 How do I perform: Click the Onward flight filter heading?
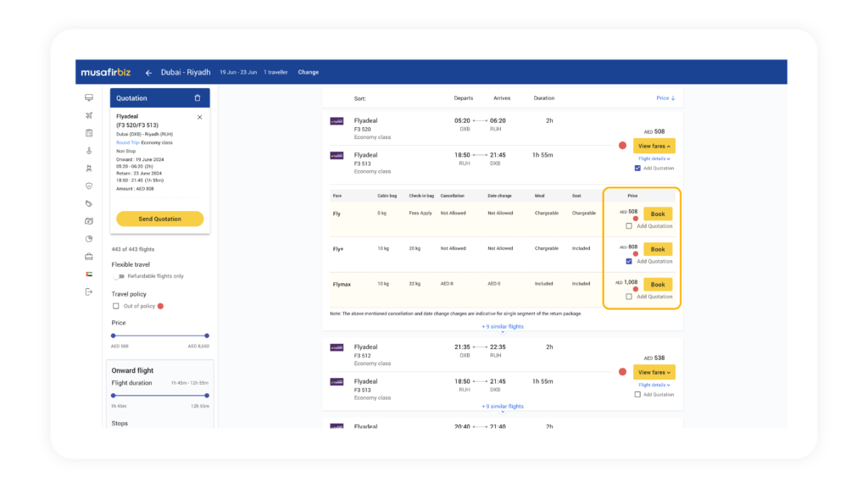tap(132, 371)
